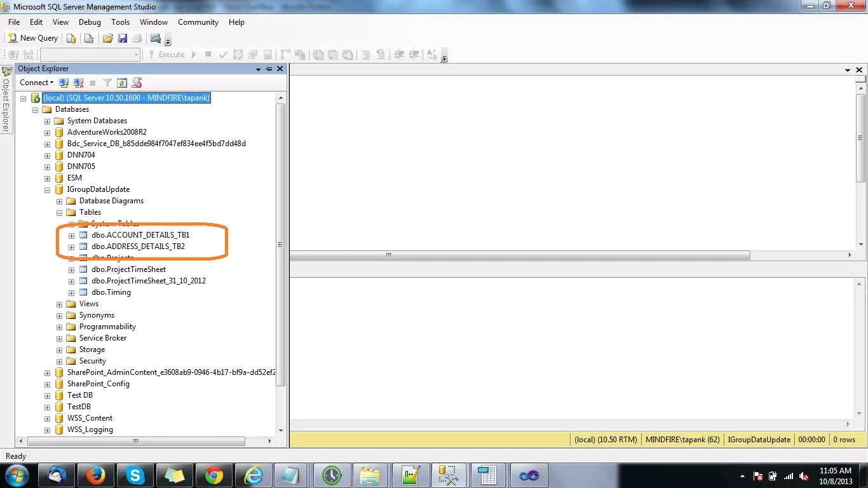Expand the Programmability folder
Image resolution: width=868 pixels, height=488 pixels.
click(x=59, y=327)
